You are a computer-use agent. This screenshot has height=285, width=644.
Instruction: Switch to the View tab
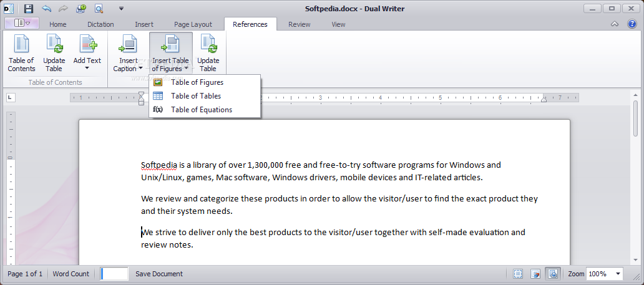tap(338, 24)
